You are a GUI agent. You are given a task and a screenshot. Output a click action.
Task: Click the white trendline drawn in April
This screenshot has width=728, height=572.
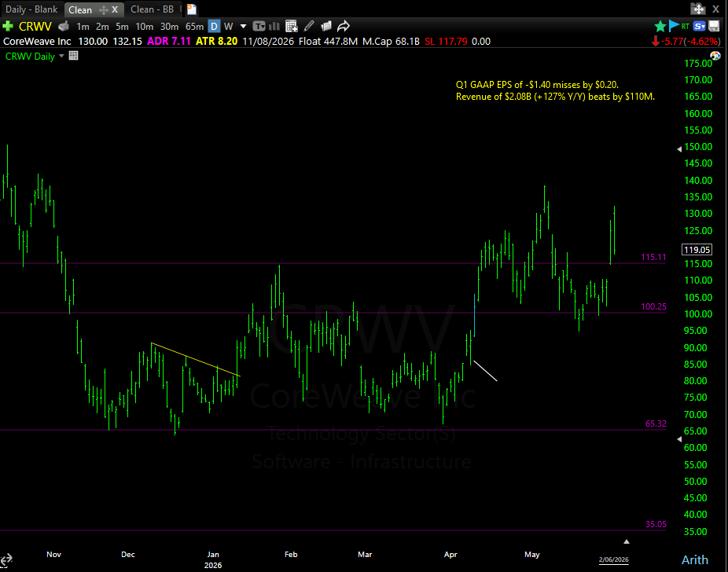tap(485, 371)
